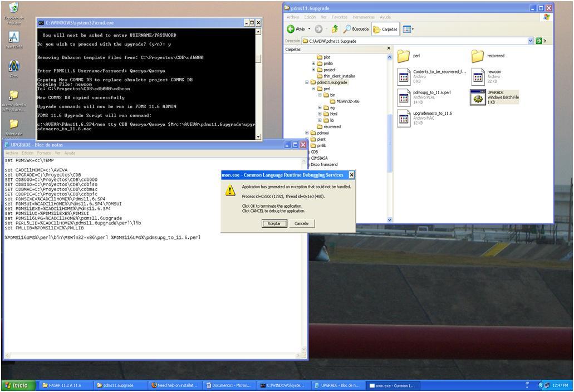Open Herramientas menu in Explorer
The width and height of the screenshot is (574, 392).
pos(364,17)
